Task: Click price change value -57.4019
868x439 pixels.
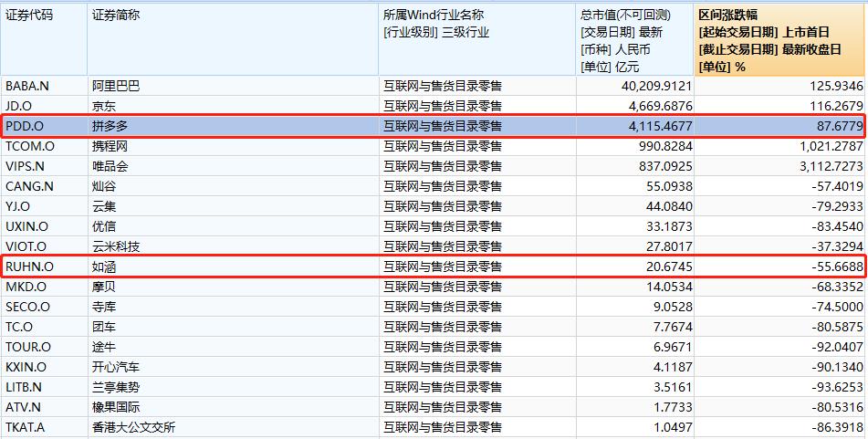Action: [837, 186]
